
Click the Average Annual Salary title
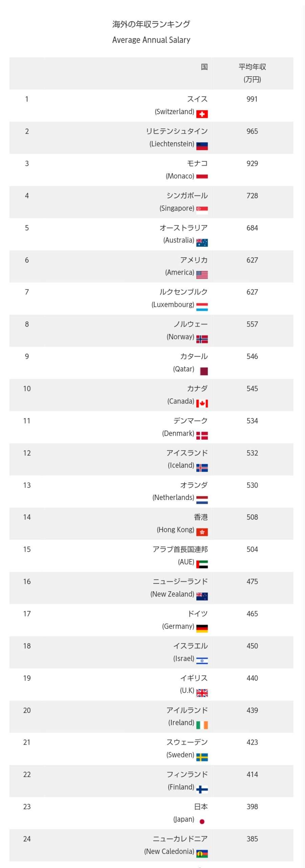pyautogui.click(x=151, y=40)
